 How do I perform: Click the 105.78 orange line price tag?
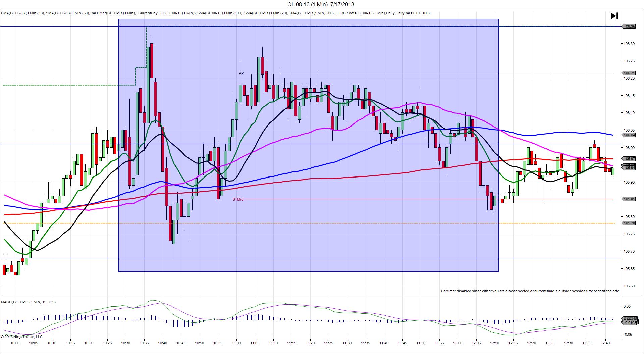[629, 223]
